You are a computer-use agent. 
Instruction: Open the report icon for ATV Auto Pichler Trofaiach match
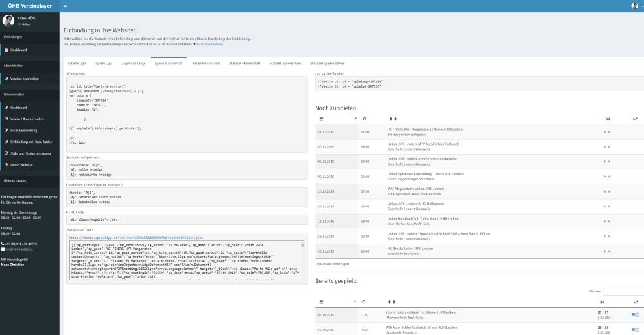[x=636, y=330]
